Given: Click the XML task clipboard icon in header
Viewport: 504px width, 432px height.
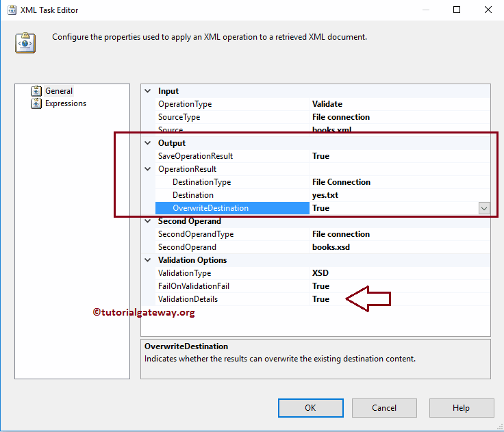Looking at the screenshot, I should pos(25,42).
